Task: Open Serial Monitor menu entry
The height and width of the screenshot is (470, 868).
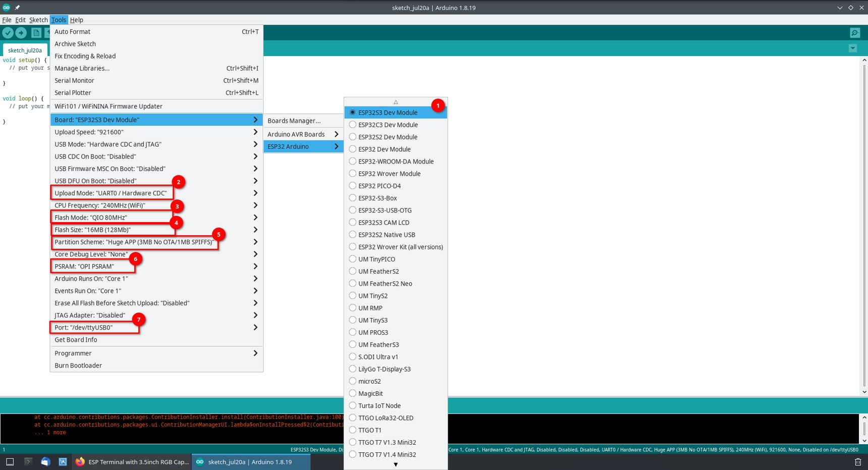Action: (x=156, y=80)
